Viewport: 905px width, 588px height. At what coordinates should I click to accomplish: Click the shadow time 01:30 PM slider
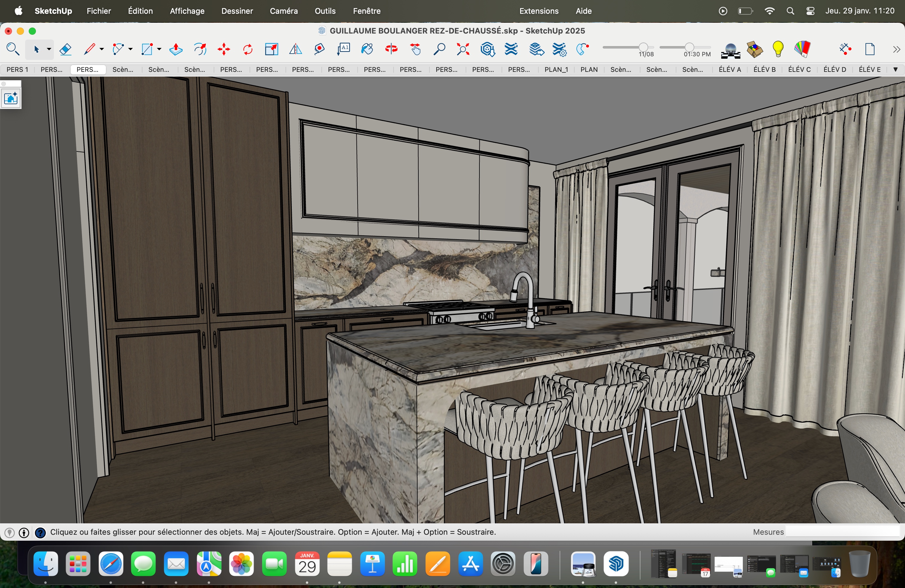tap(689, 47)
